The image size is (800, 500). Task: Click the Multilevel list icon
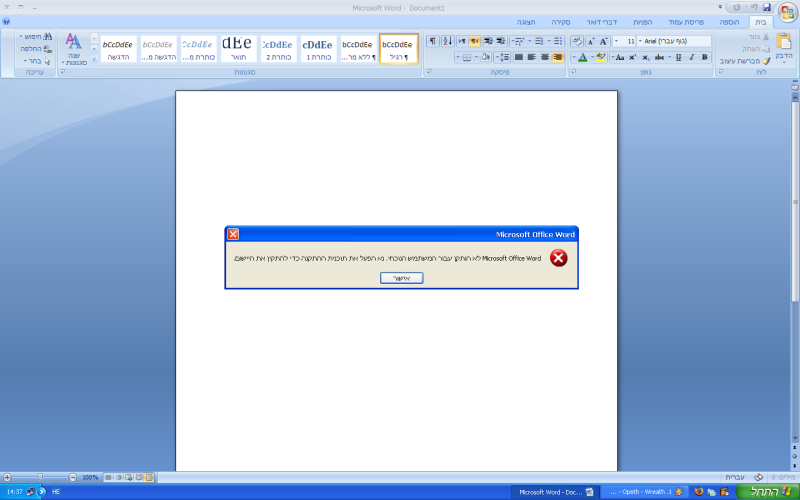pos(518,41)
